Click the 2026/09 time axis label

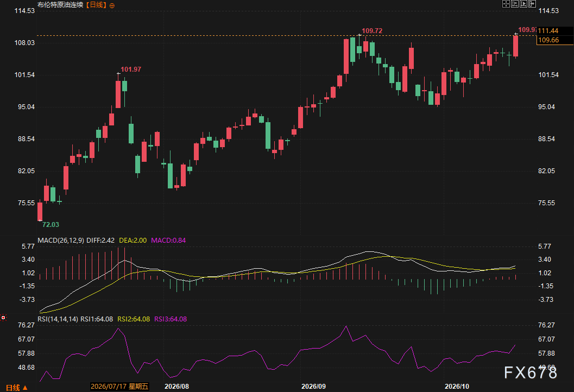tap(314, 387)
